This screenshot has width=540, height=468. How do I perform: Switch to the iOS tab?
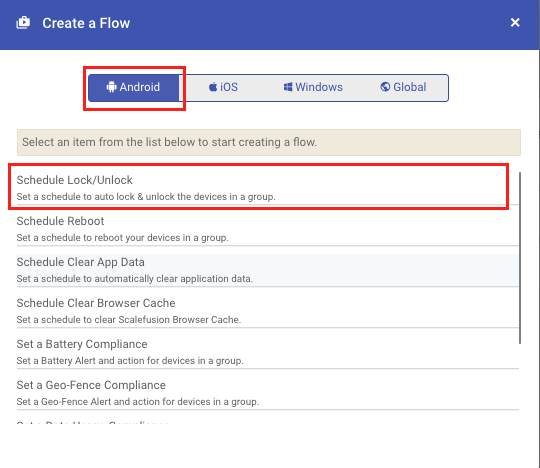pos(224,88)
